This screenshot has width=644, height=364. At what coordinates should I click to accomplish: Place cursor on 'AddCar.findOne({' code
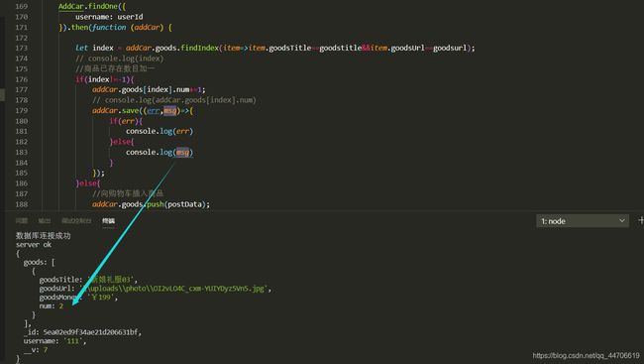click(92, 7)
